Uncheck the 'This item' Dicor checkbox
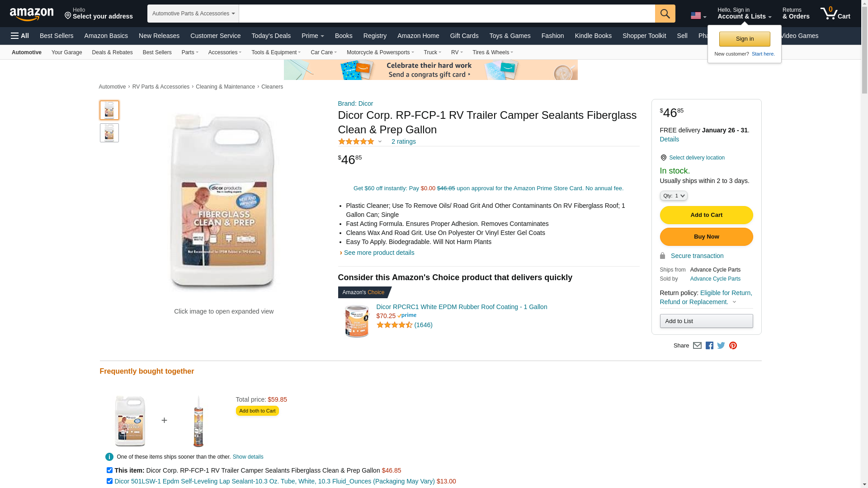 (x=109, y=470)
